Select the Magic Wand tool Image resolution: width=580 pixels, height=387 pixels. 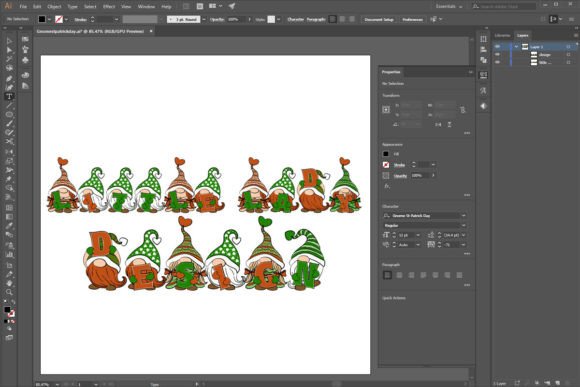tap(9, 59)
